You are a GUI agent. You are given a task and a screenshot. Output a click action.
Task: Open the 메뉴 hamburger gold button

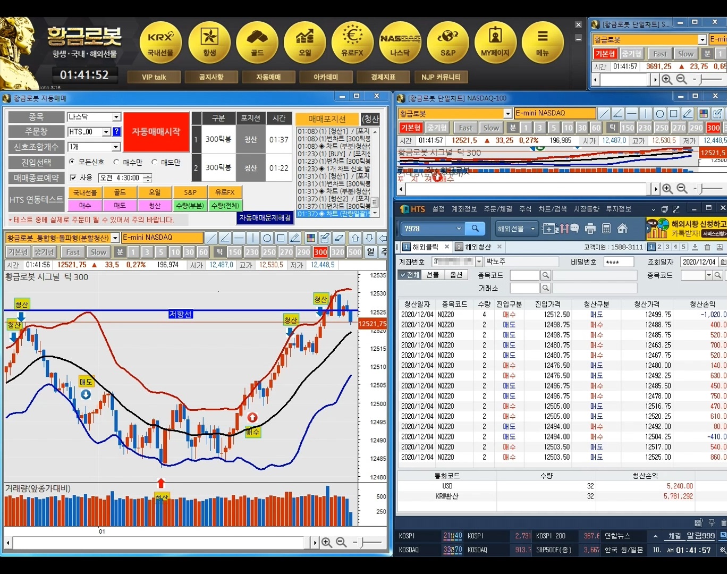[x=543, y=43]
